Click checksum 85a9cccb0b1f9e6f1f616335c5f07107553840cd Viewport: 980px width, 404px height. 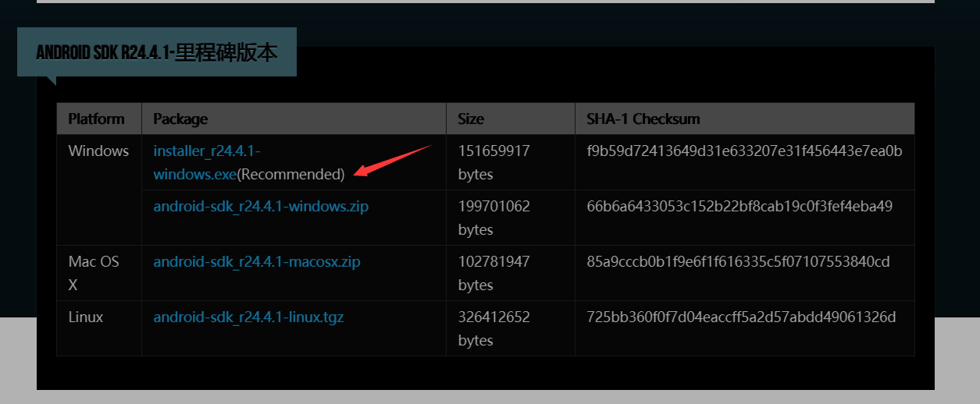click(739, 262)
